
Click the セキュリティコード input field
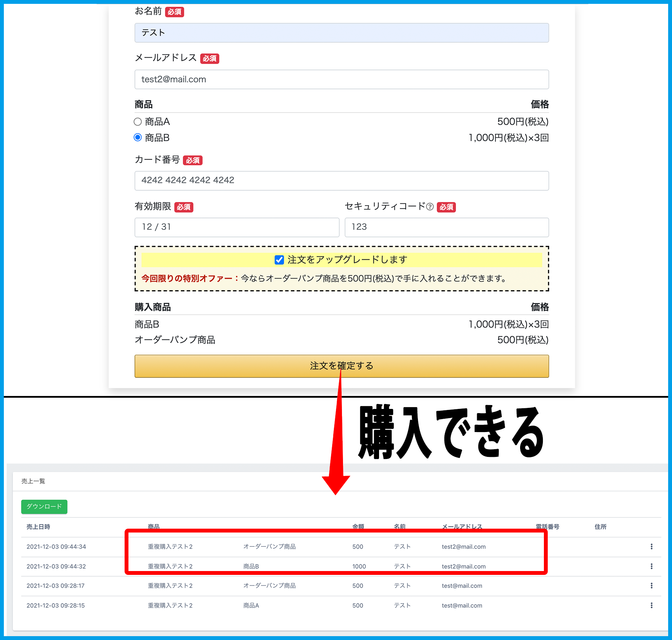click(x=446, y=227)
